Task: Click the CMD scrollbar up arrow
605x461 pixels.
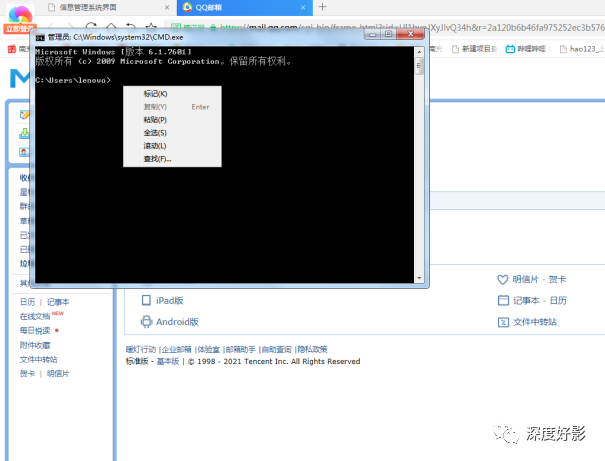Action: pos(419,51)
